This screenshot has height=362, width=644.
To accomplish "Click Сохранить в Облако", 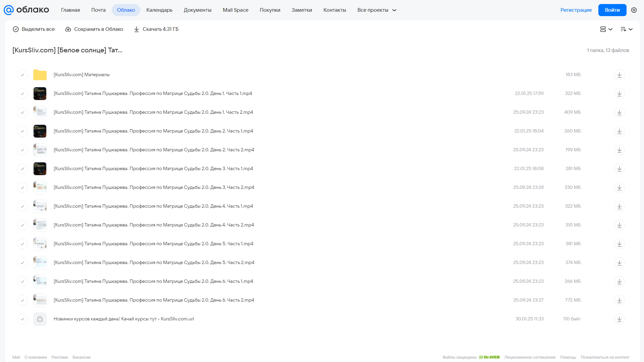I will coord(94,29).
